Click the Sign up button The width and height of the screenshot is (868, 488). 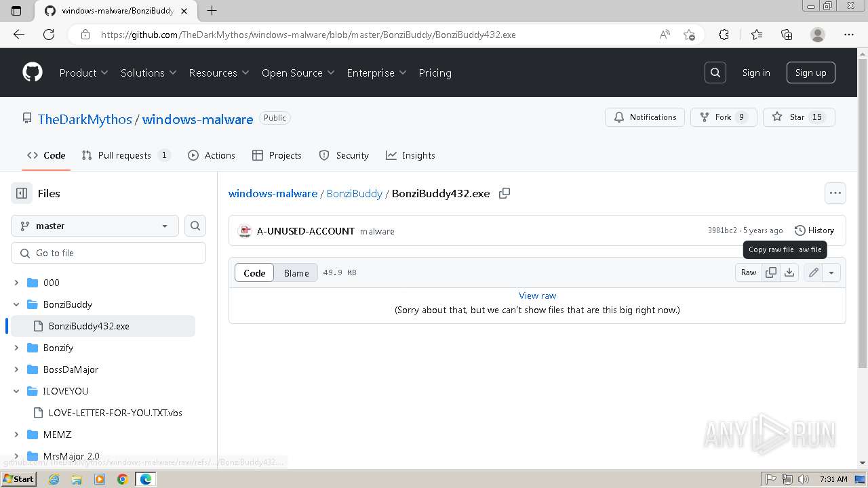click(x=810, y=73)
